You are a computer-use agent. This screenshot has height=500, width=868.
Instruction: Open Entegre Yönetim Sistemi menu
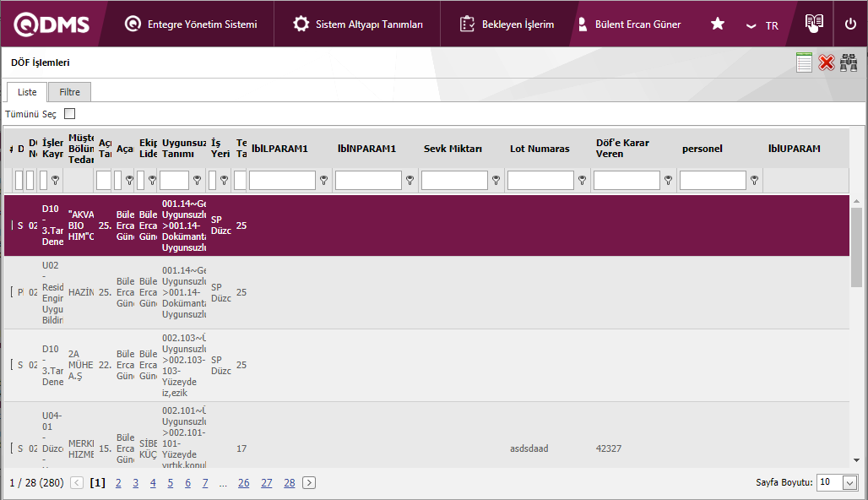click(191, 24)
